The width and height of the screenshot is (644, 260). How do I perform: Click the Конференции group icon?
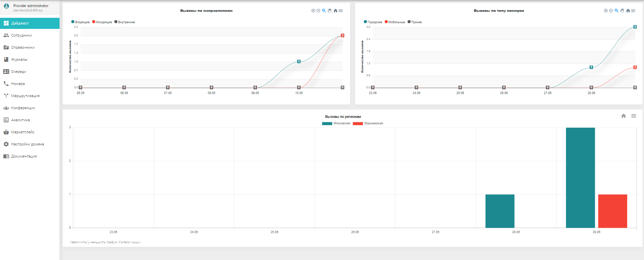point(6,108)
